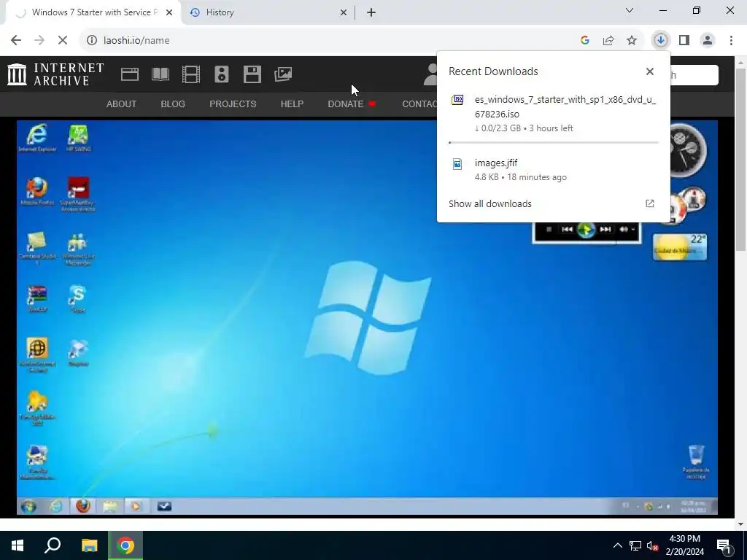Click the Internet Archive logo
This screenshot has width=747, height=560.
point(55,74)
